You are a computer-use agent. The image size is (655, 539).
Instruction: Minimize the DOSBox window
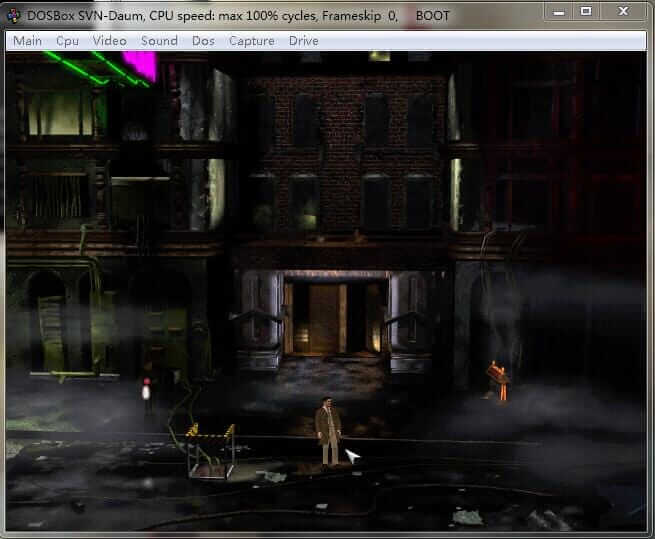pyautogui.click(x=557, y=11)
